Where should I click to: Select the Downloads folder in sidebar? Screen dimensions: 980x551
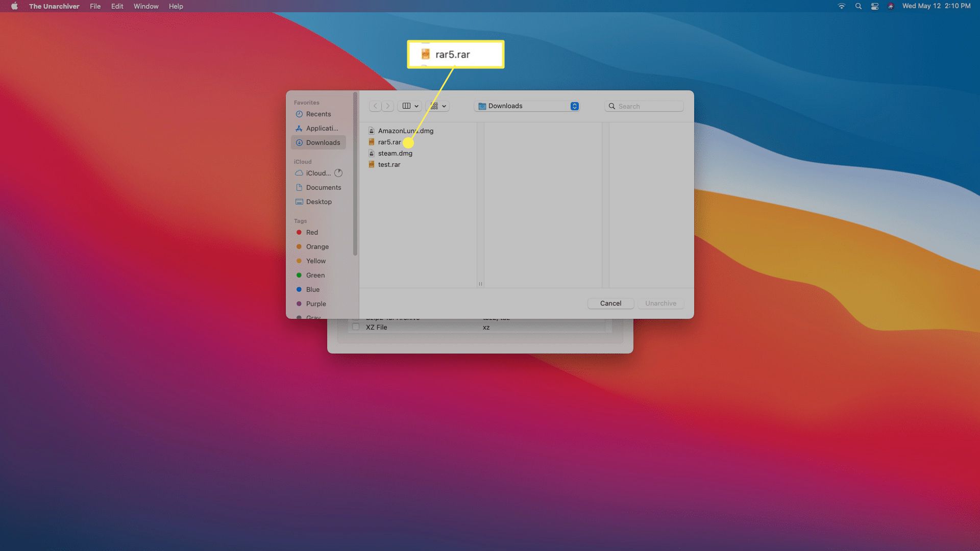point(323,142)
